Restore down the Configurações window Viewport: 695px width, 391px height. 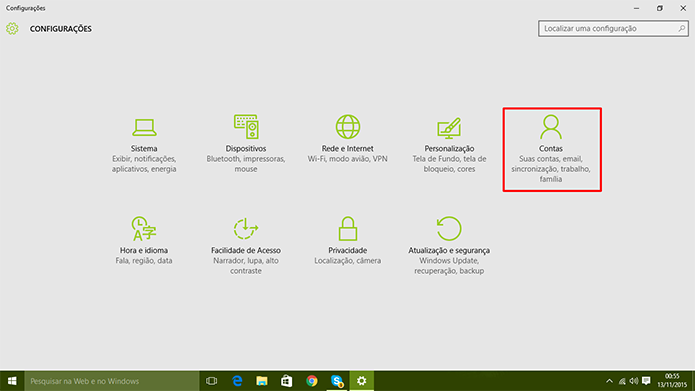point(660,8)
